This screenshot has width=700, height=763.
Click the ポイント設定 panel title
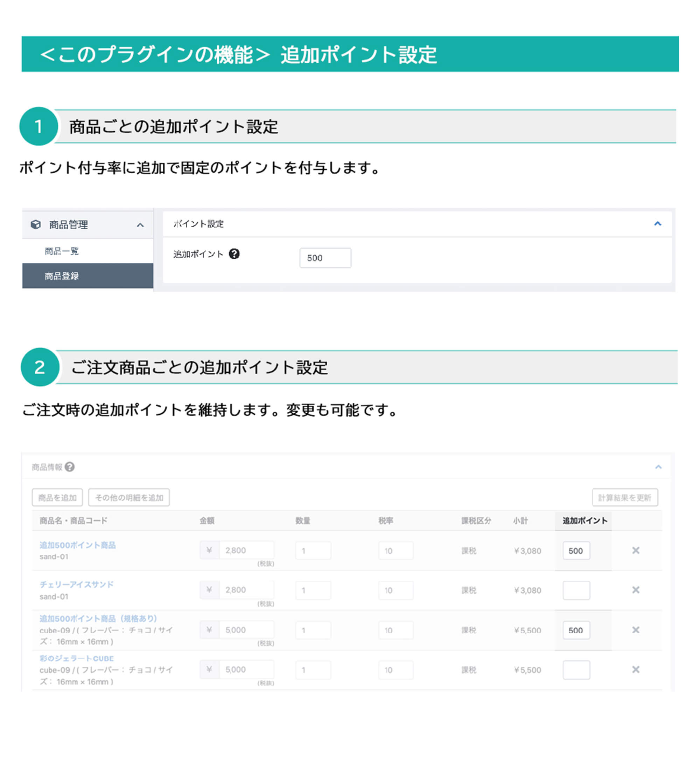pyautogui.click(x=198, y=224)
